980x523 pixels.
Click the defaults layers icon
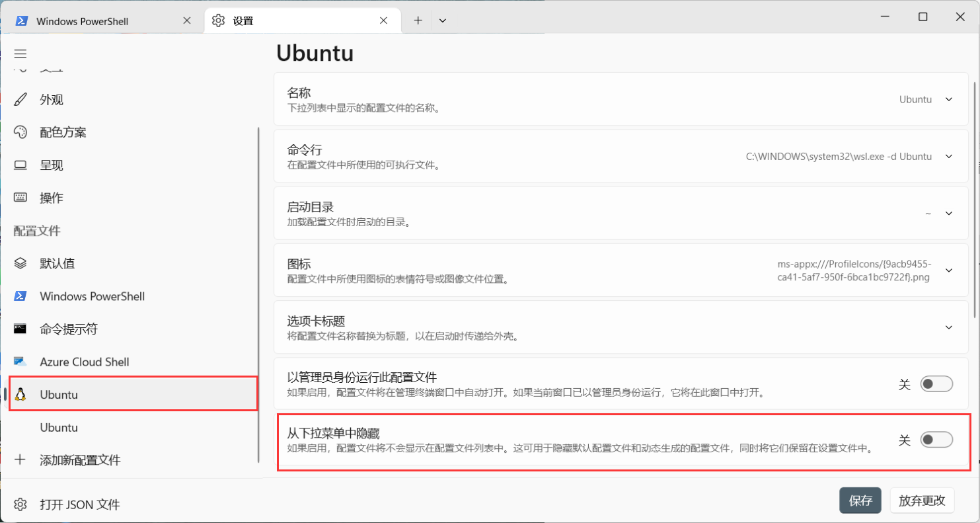click(x=20, y=263)
